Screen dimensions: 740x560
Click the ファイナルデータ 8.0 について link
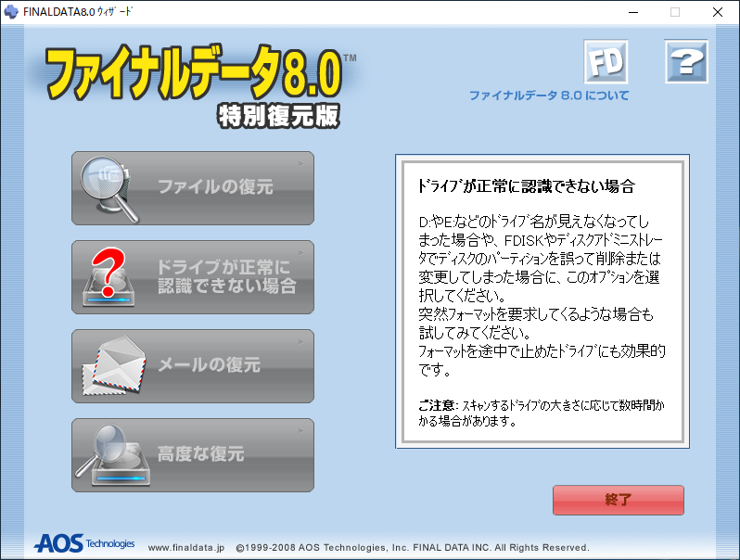pyautogui.click(x=549, y=95)
